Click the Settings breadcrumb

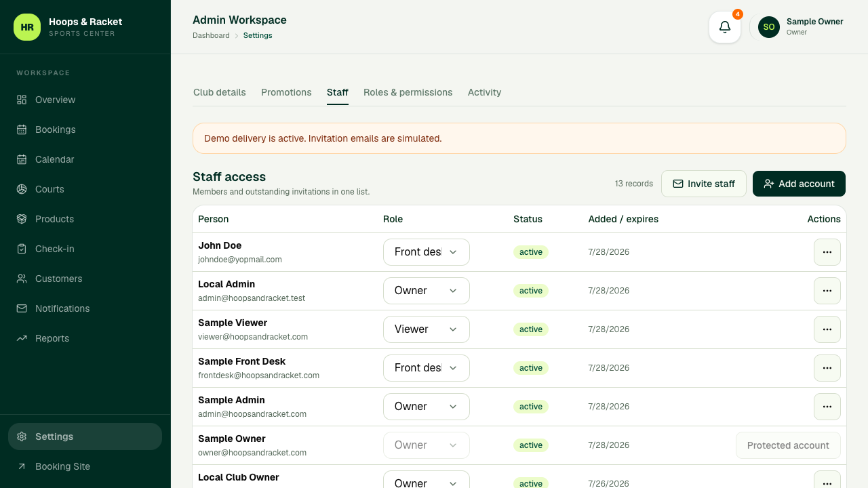click(x=258, y=35)
